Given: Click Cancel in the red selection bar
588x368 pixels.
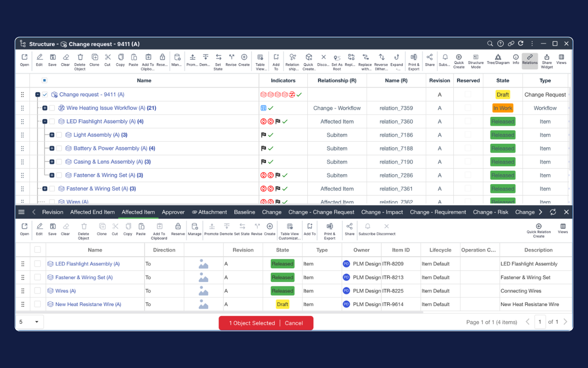Looking at the screenshot, I should 294,323.
